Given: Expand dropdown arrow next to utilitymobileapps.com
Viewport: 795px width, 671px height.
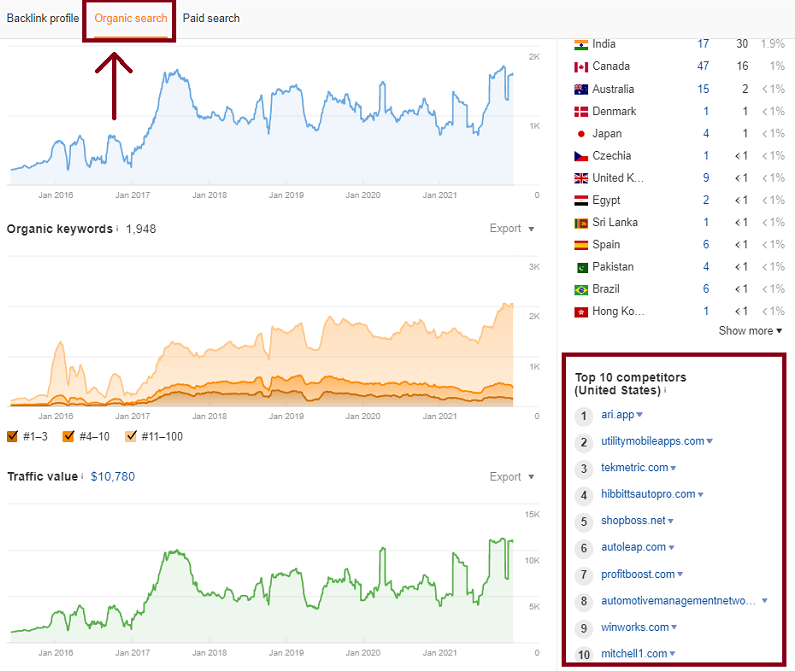Looking at the screenshot, I should 709,441.
